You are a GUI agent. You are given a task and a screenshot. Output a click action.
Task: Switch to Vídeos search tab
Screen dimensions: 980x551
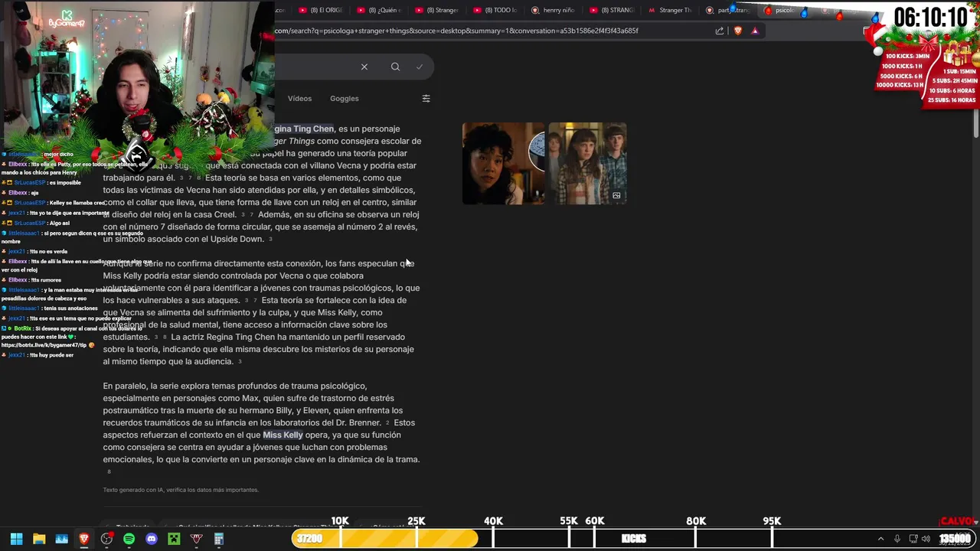click(299, 98)
